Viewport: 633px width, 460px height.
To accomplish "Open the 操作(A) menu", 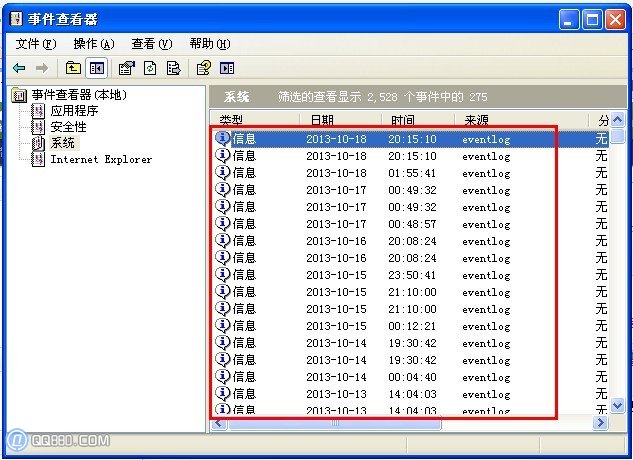I will click(94, 44).
